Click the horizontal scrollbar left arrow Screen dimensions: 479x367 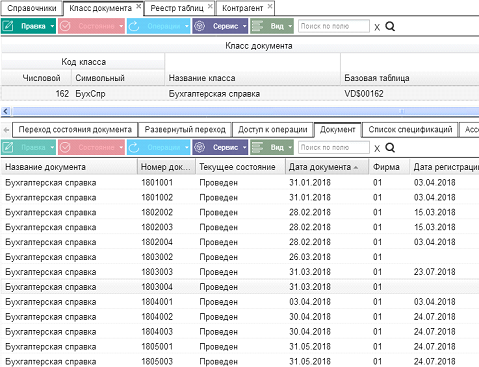click(x=6, y=111)
